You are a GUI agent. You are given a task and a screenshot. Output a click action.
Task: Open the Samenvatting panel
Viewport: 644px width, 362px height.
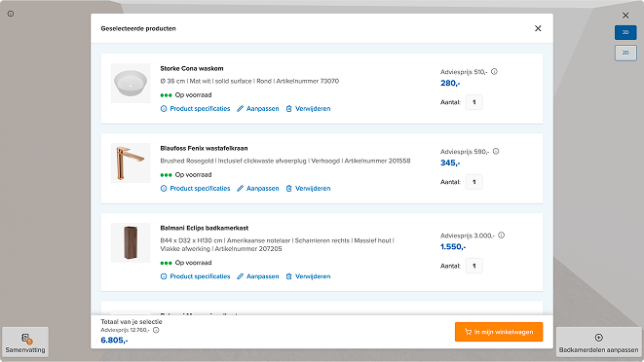pyautogui.click(x=25, y=342)
